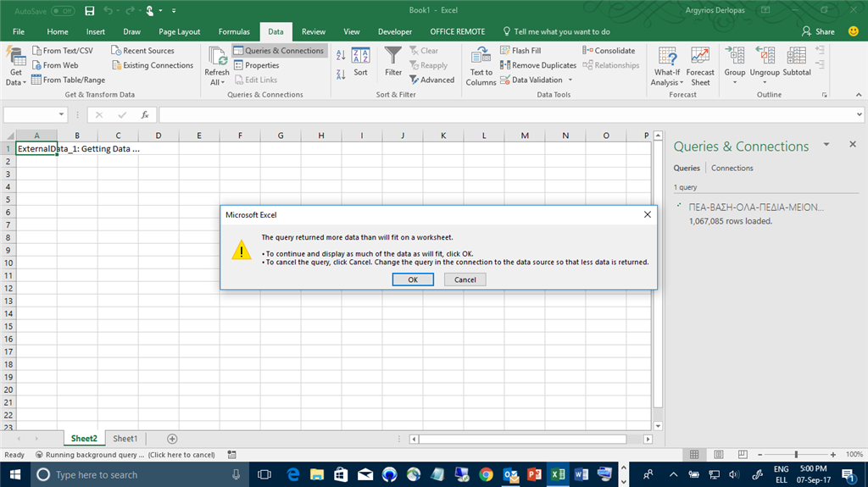Add a new sheet

[x=172, y=439]
